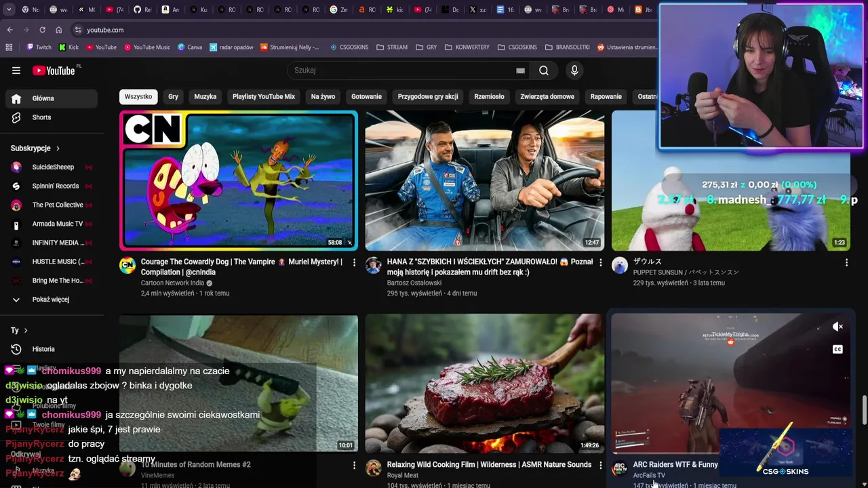This screenshot has width=868, height=488.
Task: Open options menu for ザウルス video
Action: click(846, 262)
